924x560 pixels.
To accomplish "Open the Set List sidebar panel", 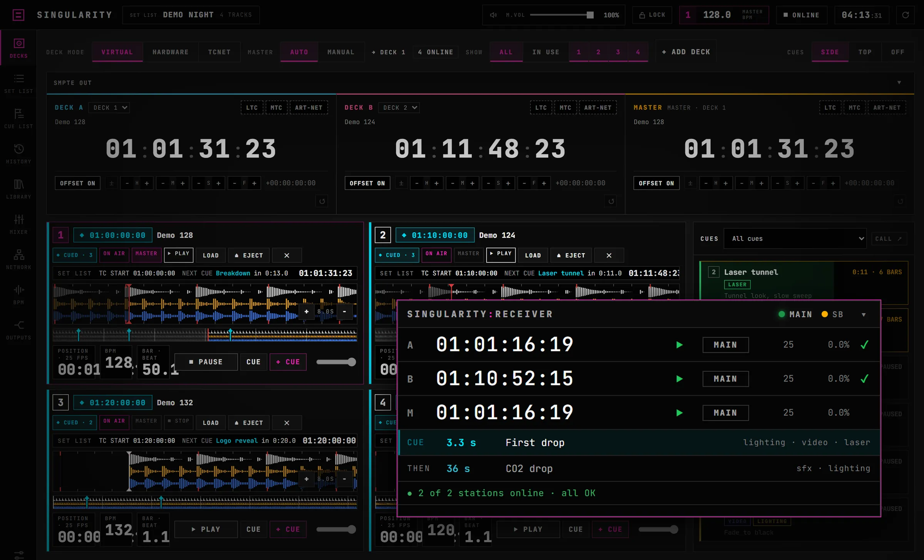I will [x=18, y=84].
